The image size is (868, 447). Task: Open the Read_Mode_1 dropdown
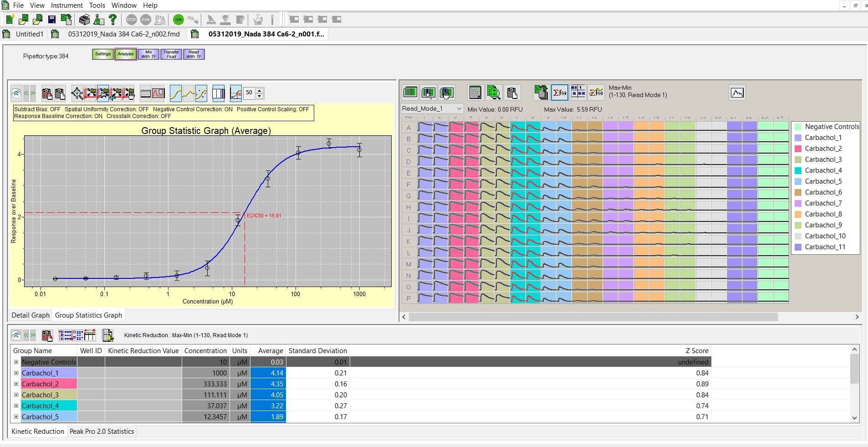click(x=459, y=108)
